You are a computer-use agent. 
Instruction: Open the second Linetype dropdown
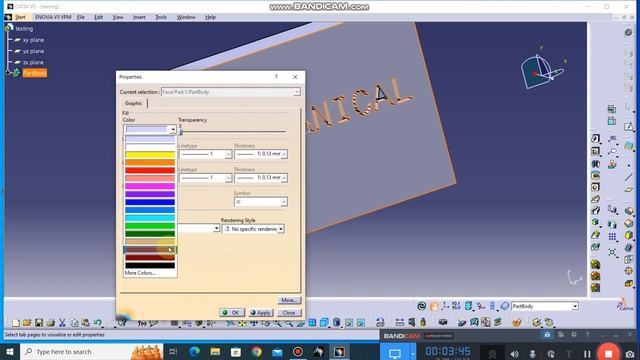[228, 178]
